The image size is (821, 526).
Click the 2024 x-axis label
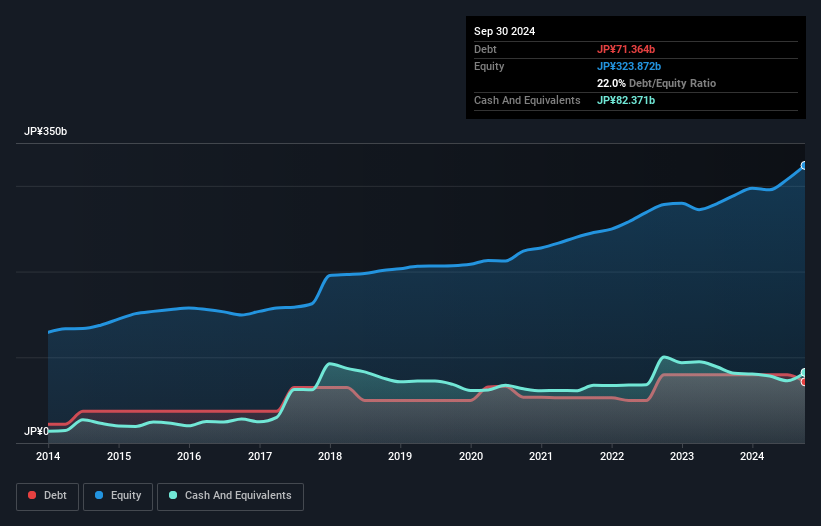[752, 456]
